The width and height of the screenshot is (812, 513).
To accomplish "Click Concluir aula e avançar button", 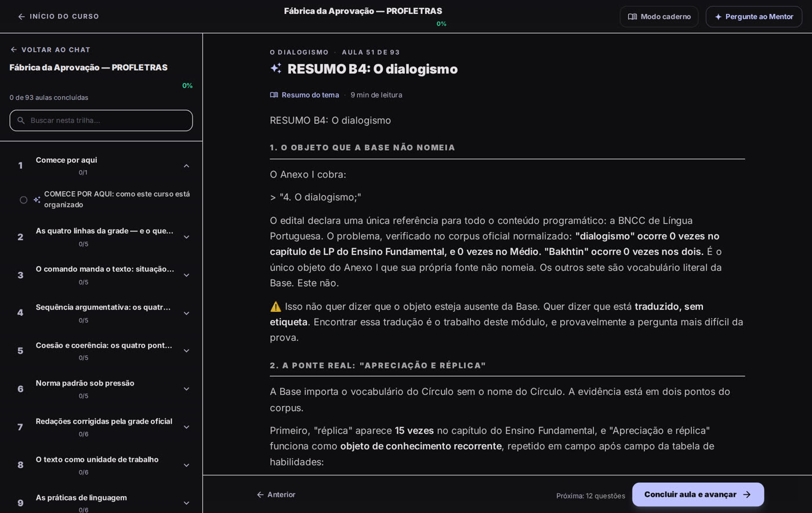I will (x=698, y=494).
